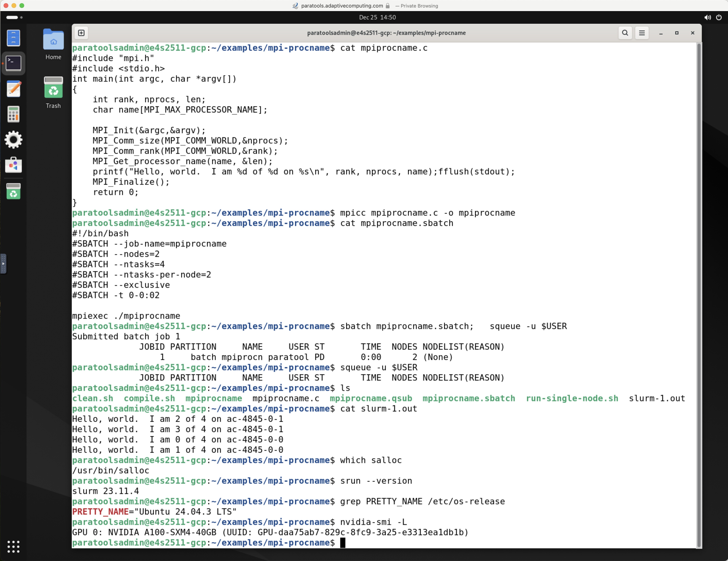This screenshot has height=561, width=728.
Task: Expand the left edge side panel handle
Action: (x=3, y=263)
